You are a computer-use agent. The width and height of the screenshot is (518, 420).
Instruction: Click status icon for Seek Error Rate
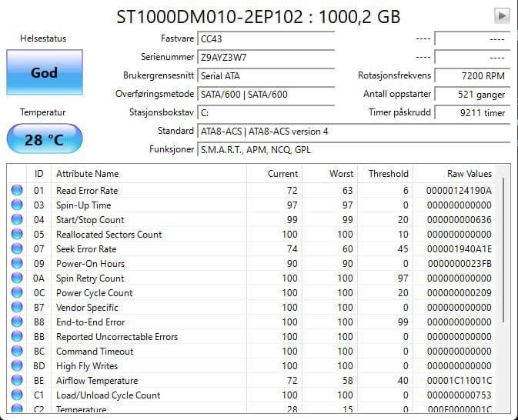coord(17,248)
